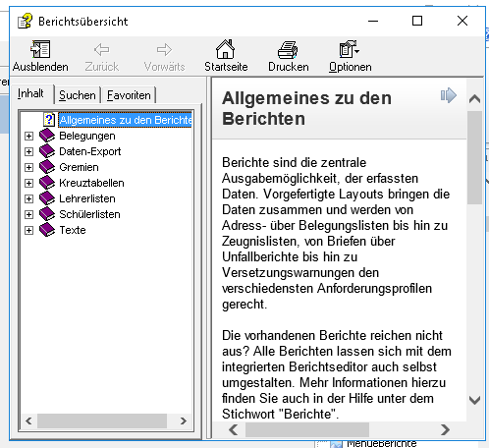Click the purple Belegungen book icon
The height and width of the screenshot is (448, 489).
tap(47, 136)
